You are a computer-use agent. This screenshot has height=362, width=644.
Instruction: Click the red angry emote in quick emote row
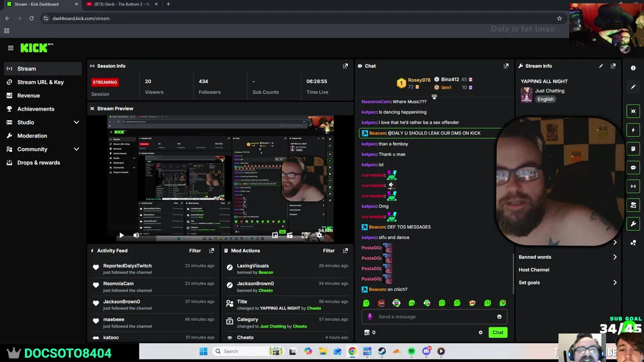381,303
